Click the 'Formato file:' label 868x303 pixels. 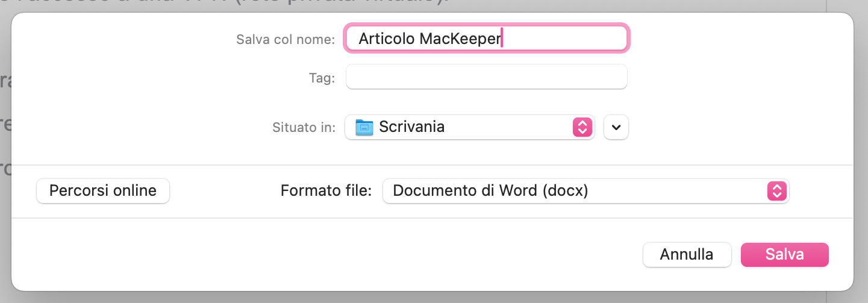[326, 191]
